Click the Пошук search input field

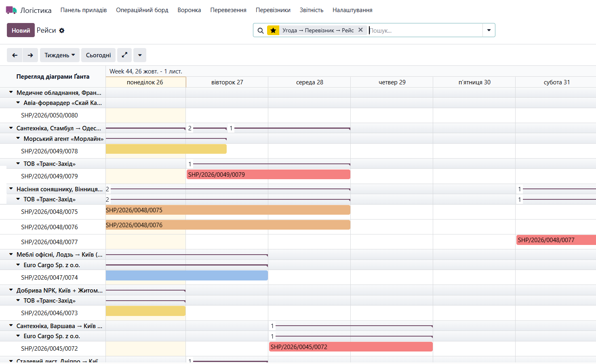[x=425, y=30]
